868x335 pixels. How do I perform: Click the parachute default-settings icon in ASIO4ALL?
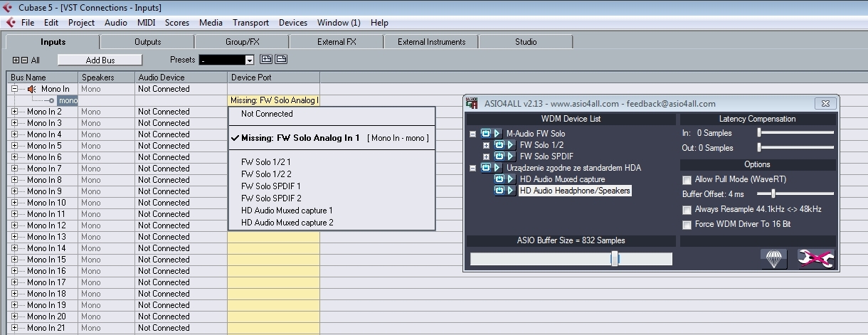[774, 259]
